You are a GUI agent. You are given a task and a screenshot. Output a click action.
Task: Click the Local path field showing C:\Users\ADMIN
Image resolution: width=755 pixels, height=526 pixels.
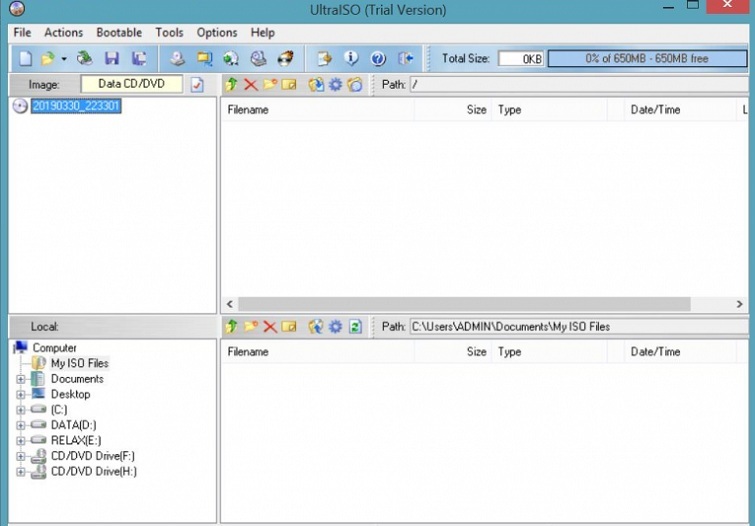[577, 327]
